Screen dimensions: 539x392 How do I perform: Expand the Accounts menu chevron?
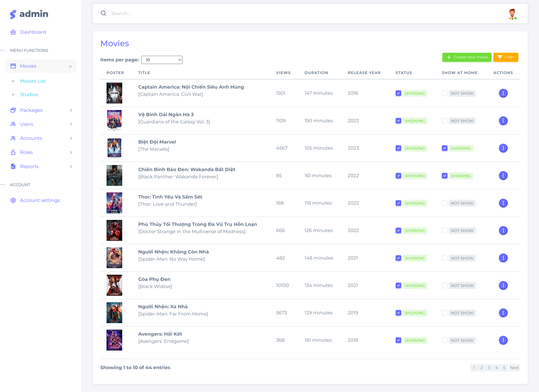point(71,138)
